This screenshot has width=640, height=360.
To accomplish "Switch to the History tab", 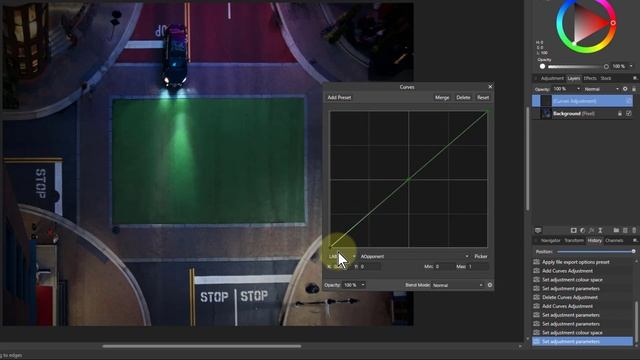I will 594,240.
